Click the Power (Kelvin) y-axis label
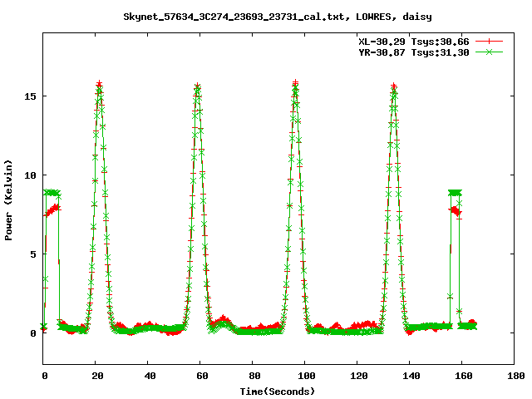 [x=8, y=200]
